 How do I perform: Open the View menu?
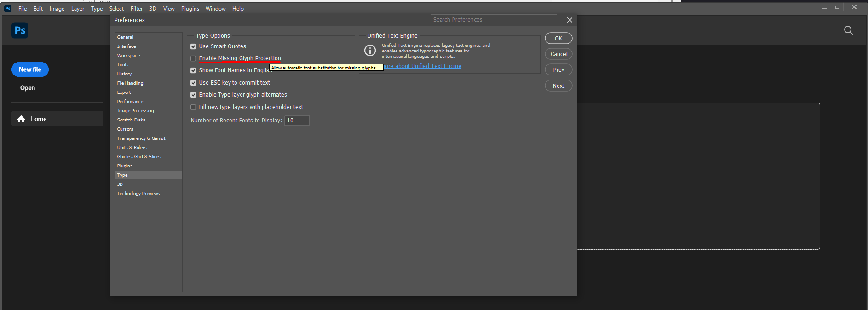tap(169, 9)
